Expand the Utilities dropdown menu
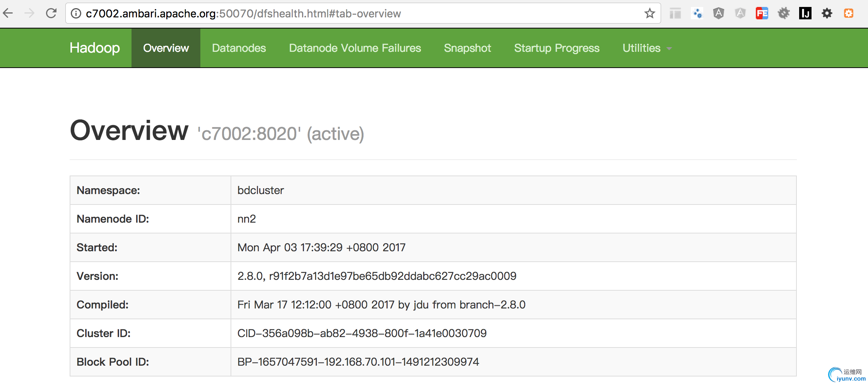Viewport: 868px width, 385px height. (x=647, y=48)
